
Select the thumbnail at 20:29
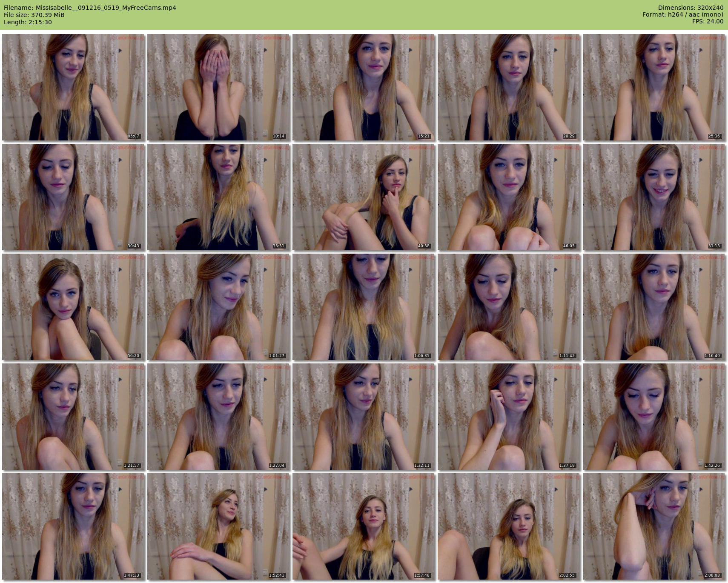pyautogui.click(x=509, y=87)
